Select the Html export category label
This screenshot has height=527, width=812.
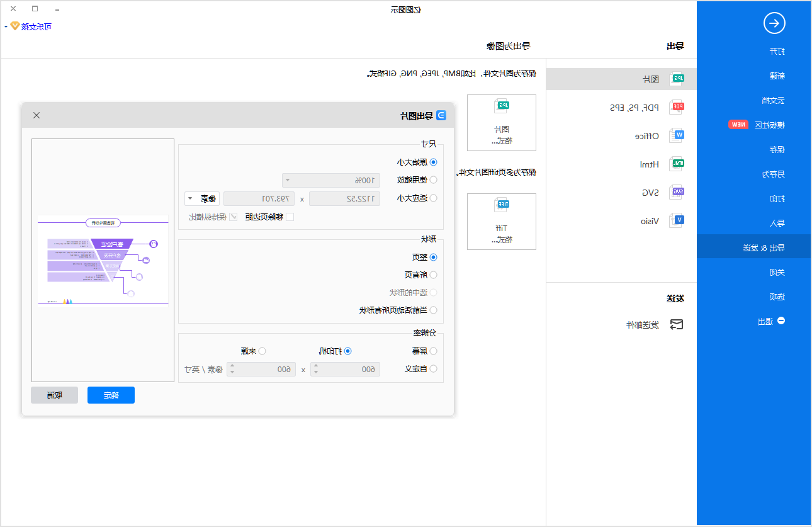[x=650, y=164]
